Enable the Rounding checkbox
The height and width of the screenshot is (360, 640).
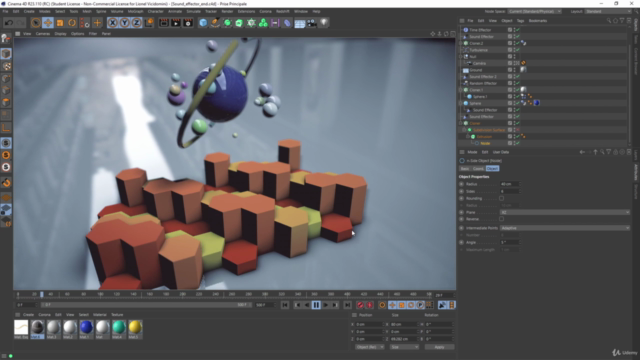pos(501,198)
